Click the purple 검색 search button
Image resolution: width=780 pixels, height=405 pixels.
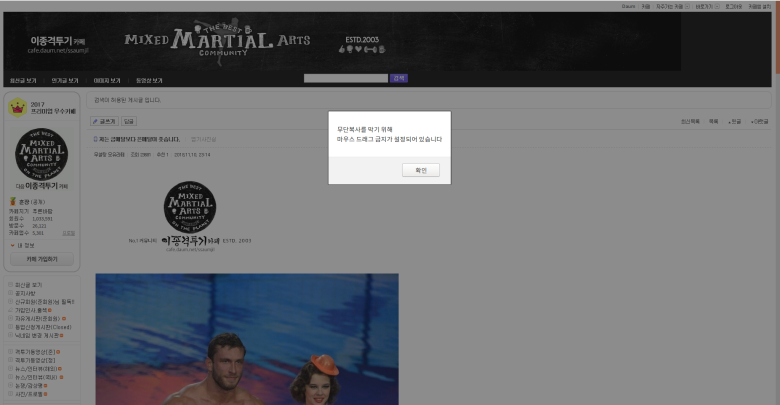pyautogui.click(x=399, y=78)
